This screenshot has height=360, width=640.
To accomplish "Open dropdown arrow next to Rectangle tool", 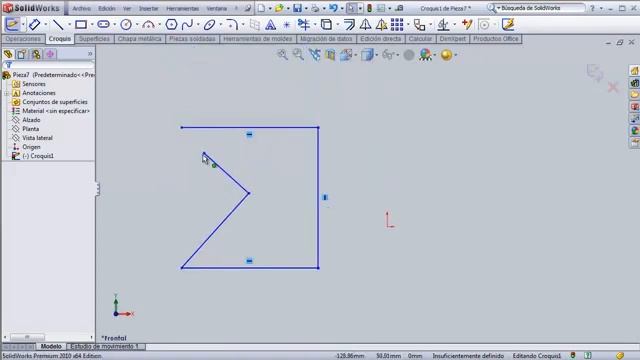I will point(91,25).
